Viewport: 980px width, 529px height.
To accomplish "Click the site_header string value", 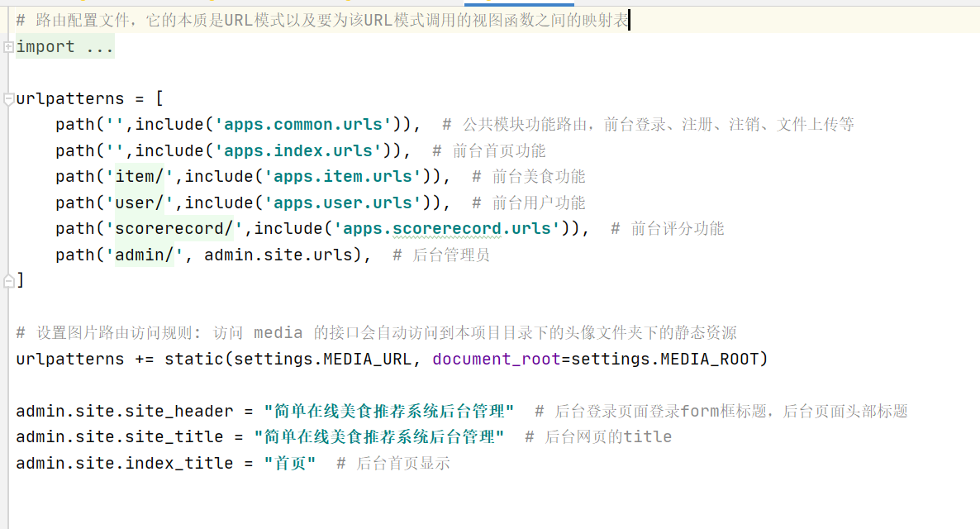I will click(x=388, y=412).
